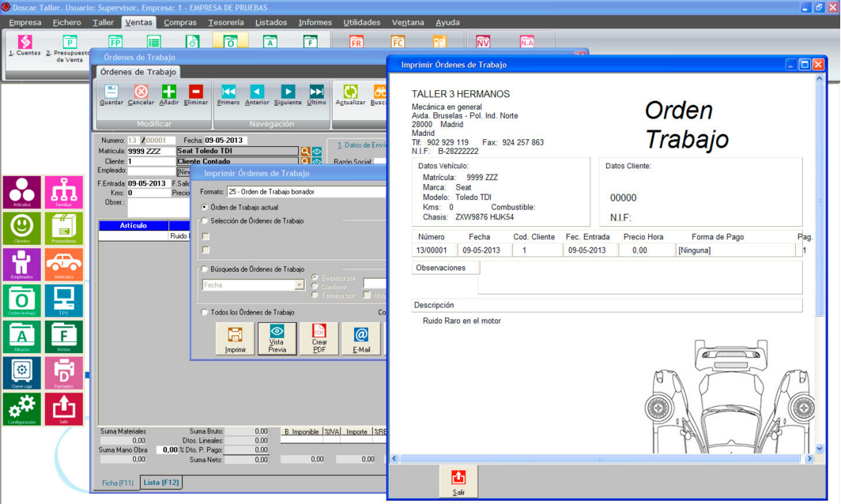The width and height of the screenshot is (841, 504).
Task: Click the Salir button in preview
Action: (458, 481)
